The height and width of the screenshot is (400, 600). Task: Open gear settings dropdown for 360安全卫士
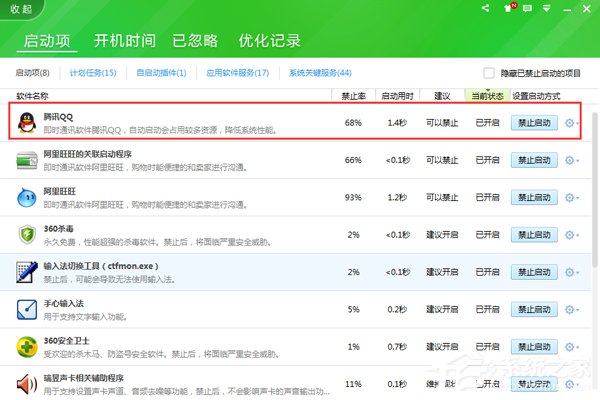click(572, 347)
